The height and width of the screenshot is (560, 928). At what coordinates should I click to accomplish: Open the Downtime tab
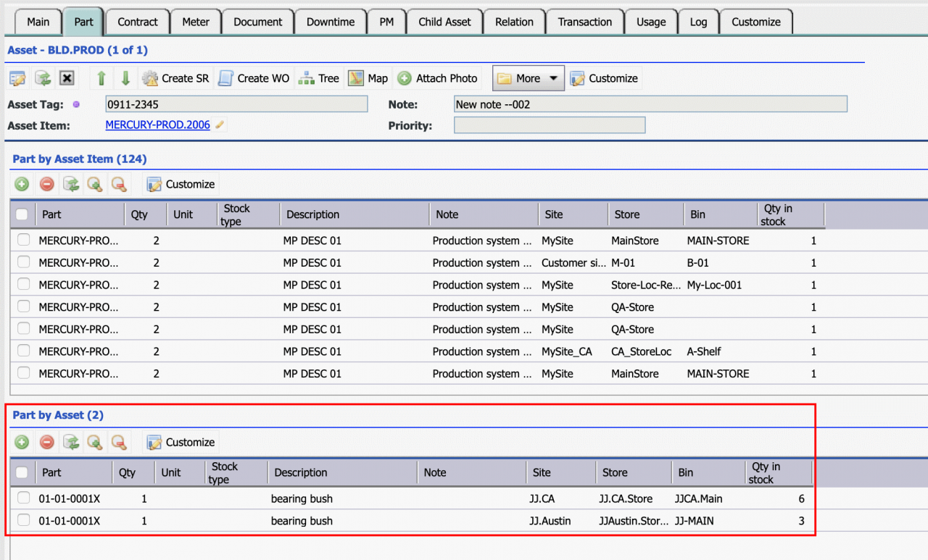coord(330,22)
